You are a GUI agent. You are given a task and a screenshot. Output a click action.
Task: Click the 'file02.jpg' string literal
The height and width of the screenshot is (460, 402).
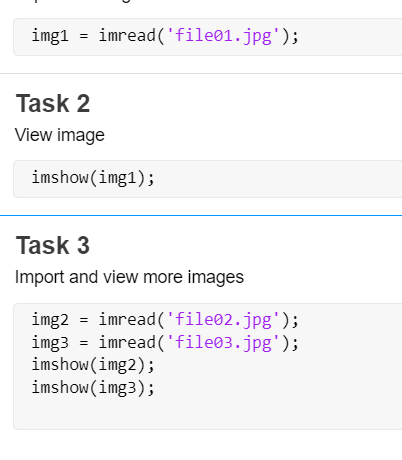[223, 320]
